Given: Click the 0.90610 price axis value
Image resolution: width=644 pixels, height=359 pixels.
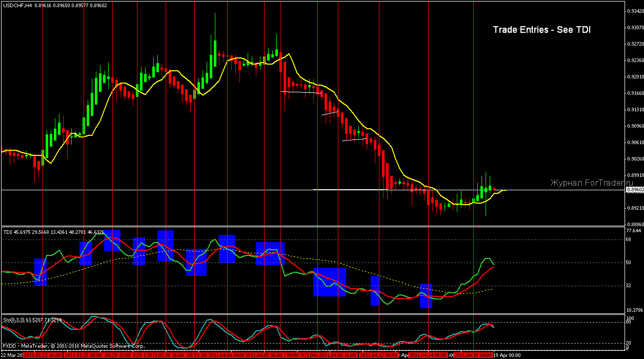Looking at the screenshot, I should [x=635, y=142].
